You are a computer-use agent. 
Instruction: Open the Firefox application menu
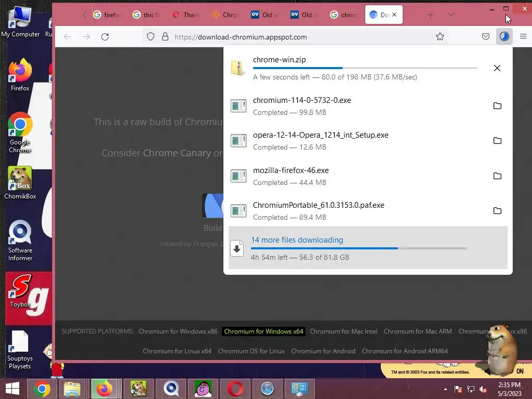click(x=523, y=36)
